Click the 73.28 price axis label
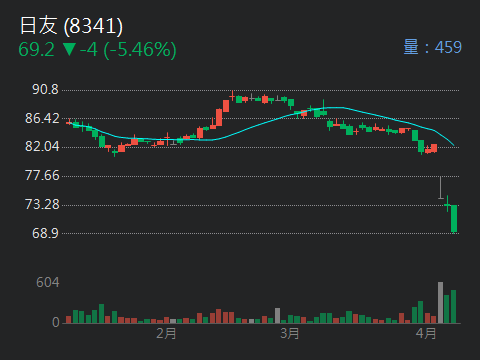 pos(42,204)
